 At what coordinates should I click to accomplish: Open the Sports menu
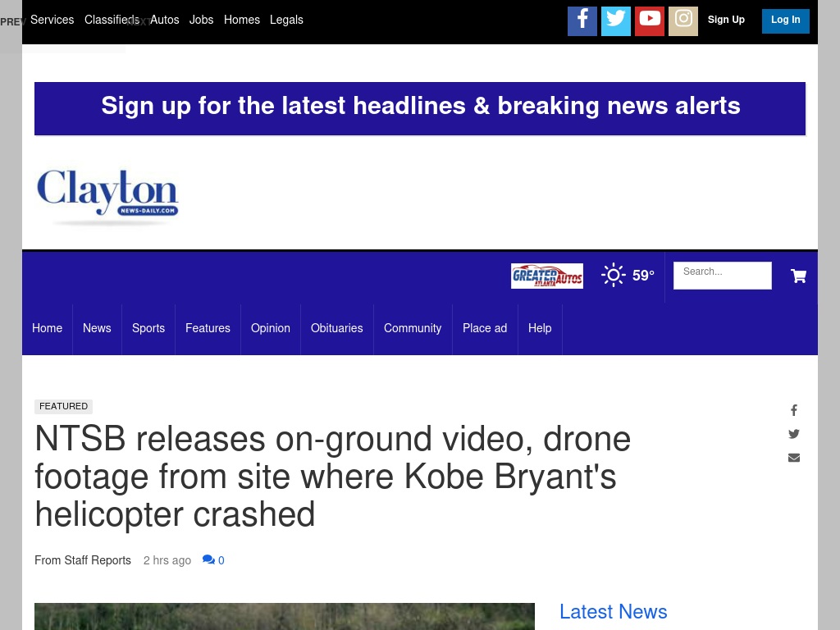pyautogui.click(x=148, y=328)
